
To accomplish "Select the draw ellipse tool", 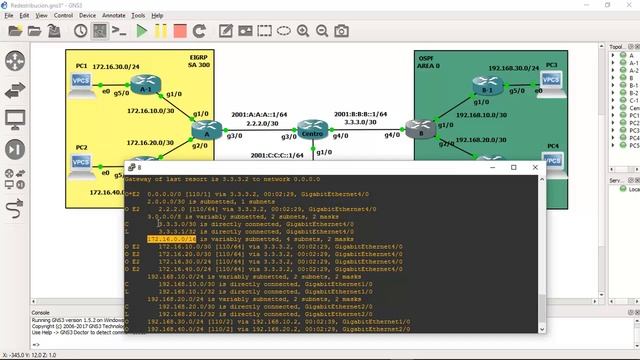I will 284,31.
